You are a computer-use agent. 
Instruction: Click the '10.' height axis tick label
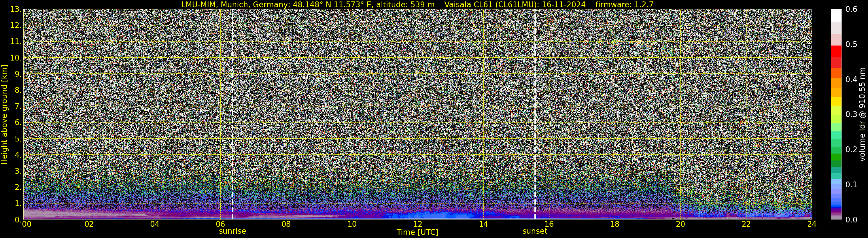16,58
